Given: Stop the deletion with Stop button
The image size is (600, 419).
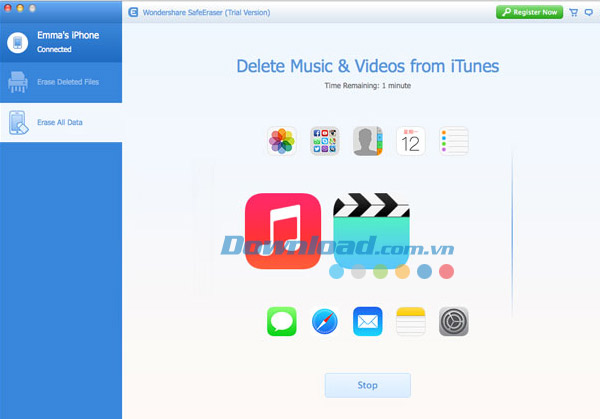Looking at the screenshot, I should coord(367,385).
